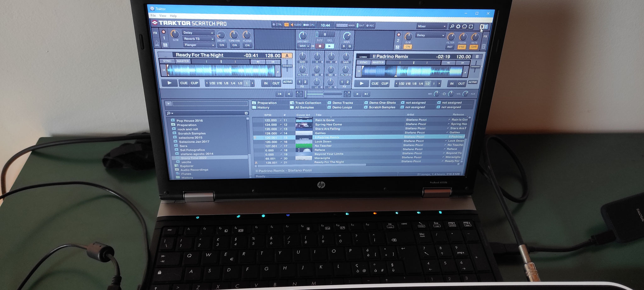
Task: Open the Track Collection favorite
Action: click(x=308, y=103)
